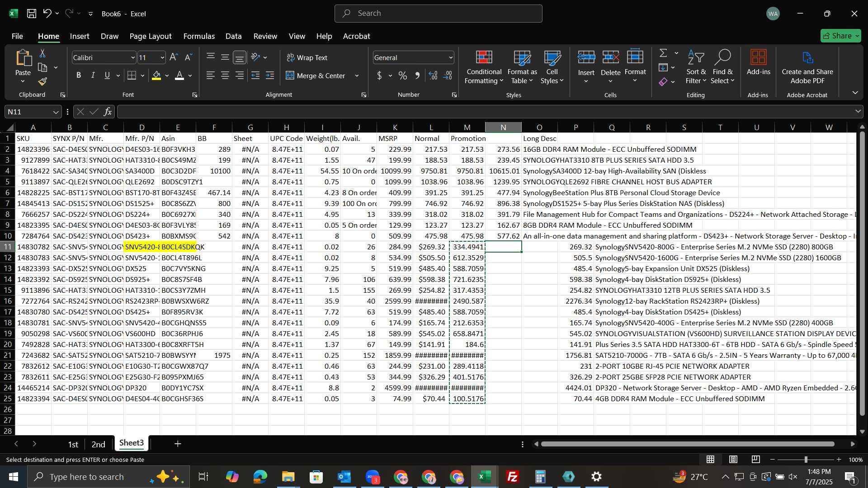Add a new sheet with plus button
This screenshot has height=488, width=868.
coord(178,444)
